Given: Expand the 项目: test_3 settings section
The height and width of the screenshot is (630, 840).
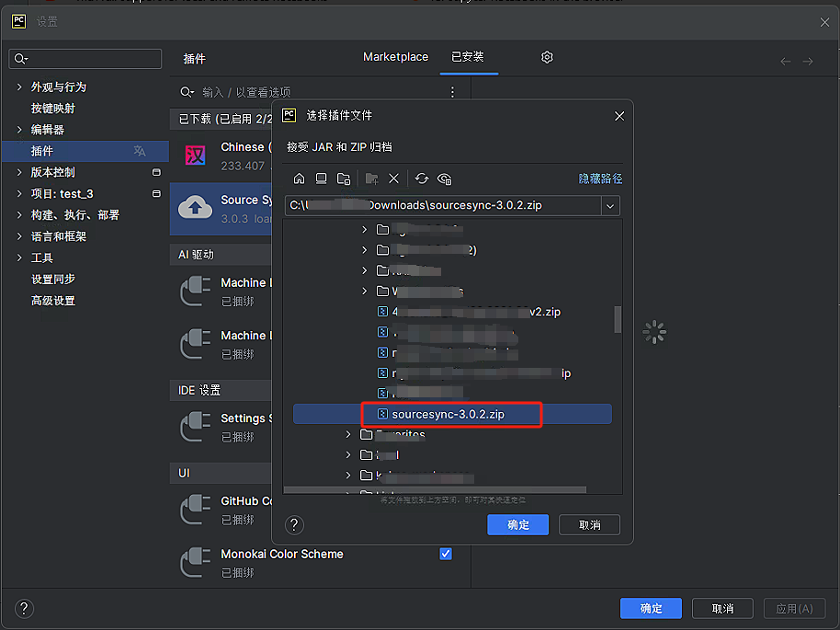Looking at the screenshot, I should click(x=19, y=193).
